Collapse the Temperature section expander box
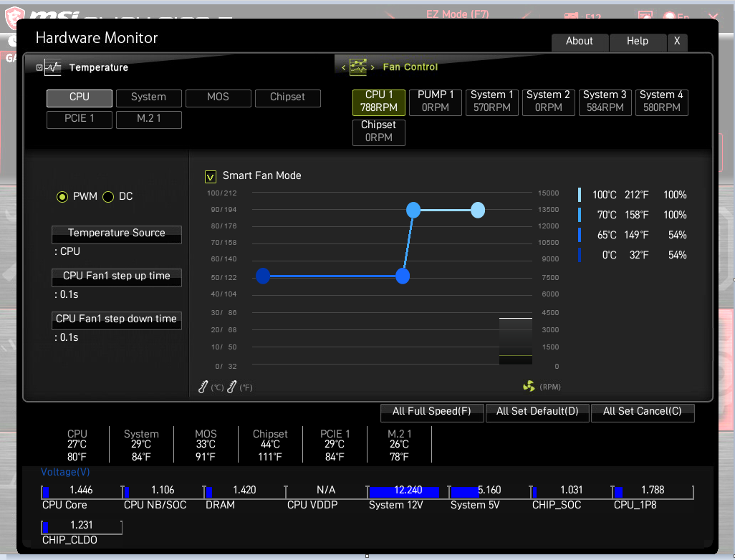735x560 pixels. (x=39, y=68)
